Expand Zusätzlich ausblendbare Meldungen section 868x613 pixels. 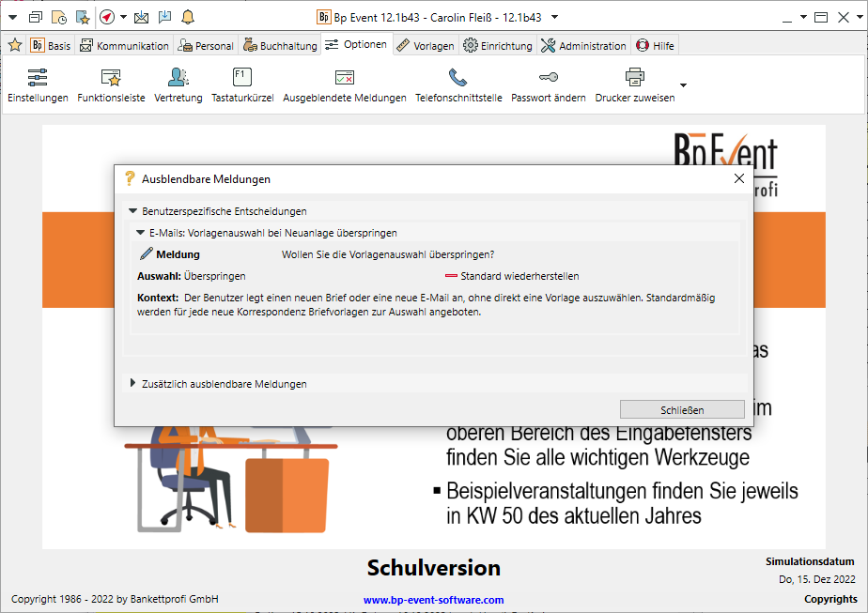[132, 384]
